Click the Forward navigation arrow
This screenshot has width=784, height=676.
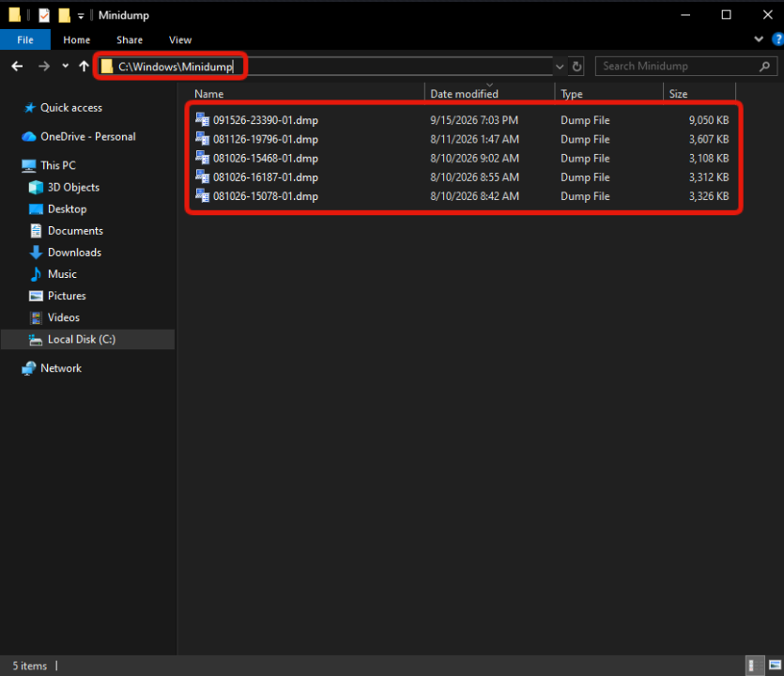pyautogui.click(x=44, y=66)
